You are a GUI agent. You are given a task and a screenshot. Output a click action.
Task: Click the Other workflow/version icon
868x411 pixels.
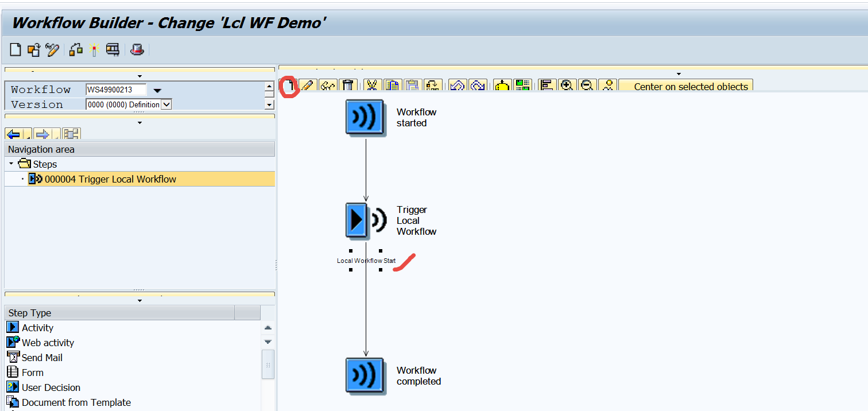point(34,50)
